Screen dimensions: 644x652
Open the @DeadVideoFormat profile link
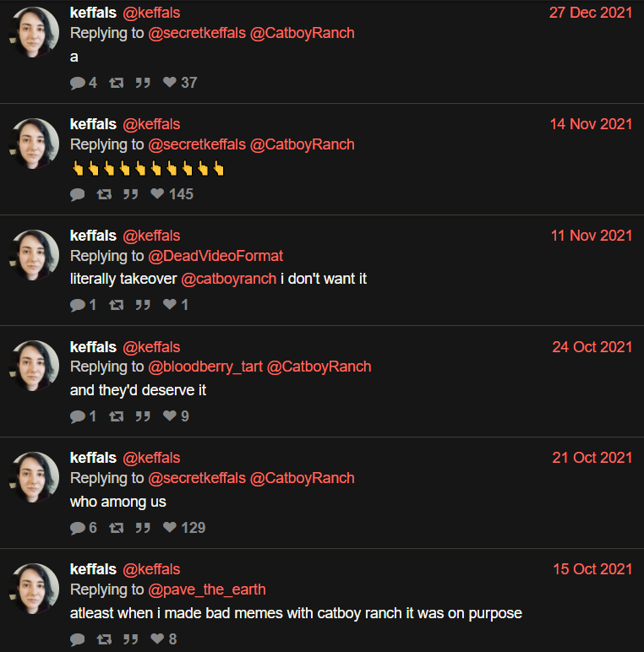[216, 256]
